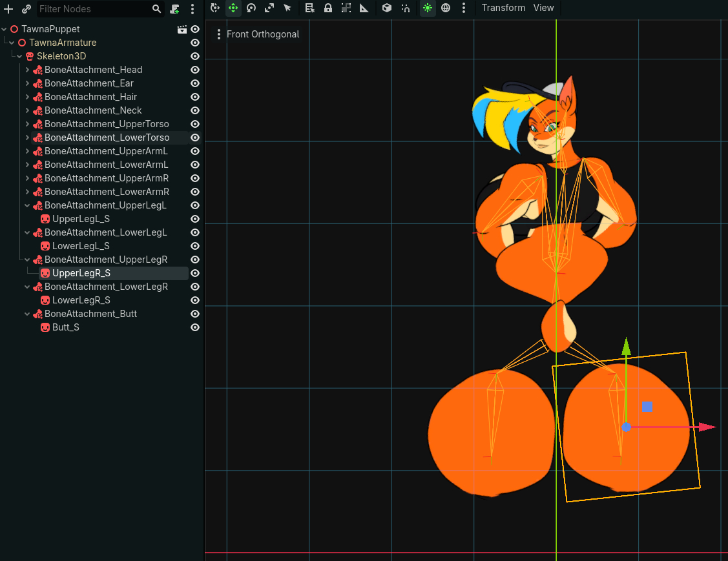Toggle visibility of Butt_S node
This screenshot has width=728, height=561.
(x=195, y=327)
